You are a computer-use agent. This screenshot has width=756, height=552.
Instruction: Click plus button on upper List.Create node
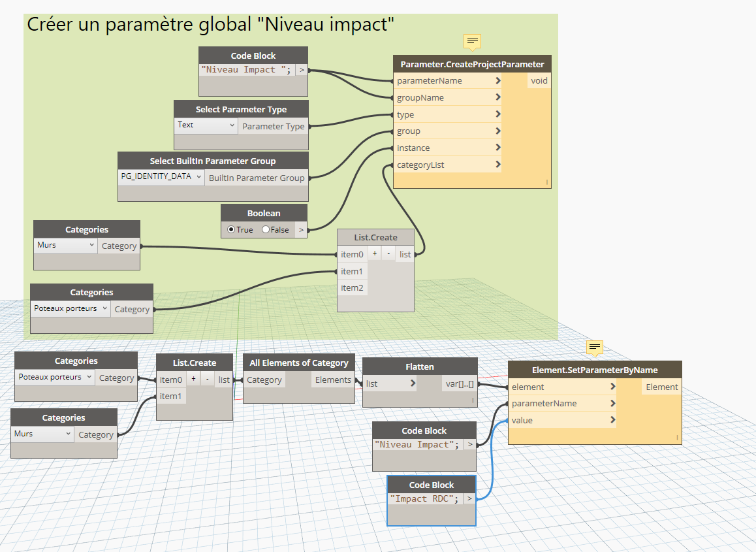pos(375,254)
